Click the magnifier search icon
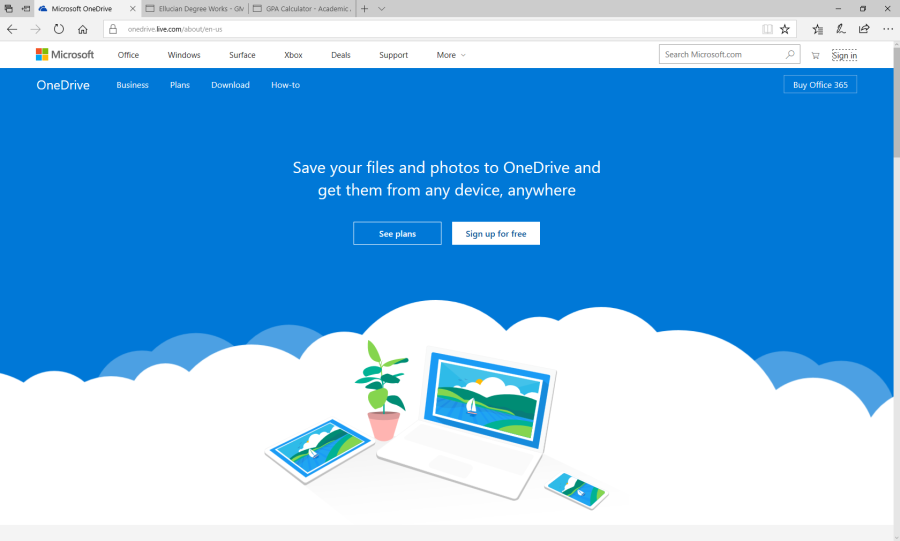900x541 pixels. 790,55
